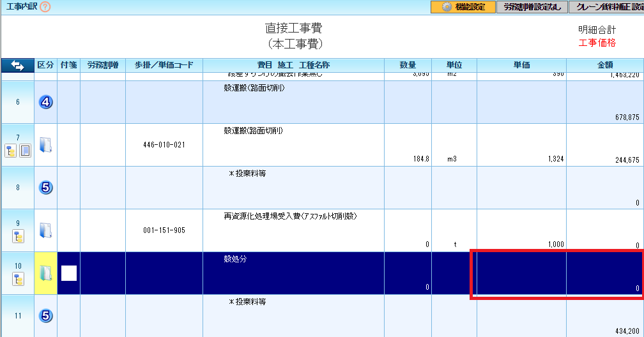Screen dimensions: 644x337
Task: Click the 金額 column header
Action: point(605,65)
